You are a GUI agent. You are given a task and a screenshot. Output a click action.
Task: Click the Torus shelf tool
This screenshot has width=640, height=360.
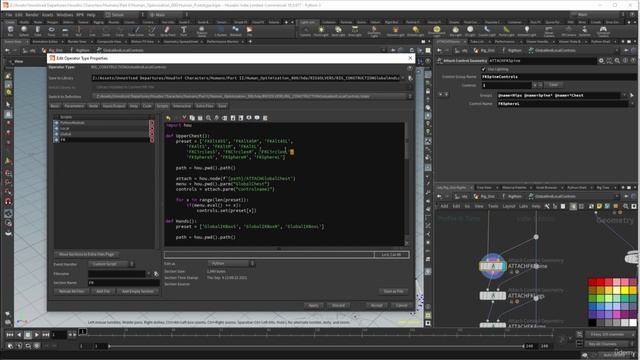(51, 31)
